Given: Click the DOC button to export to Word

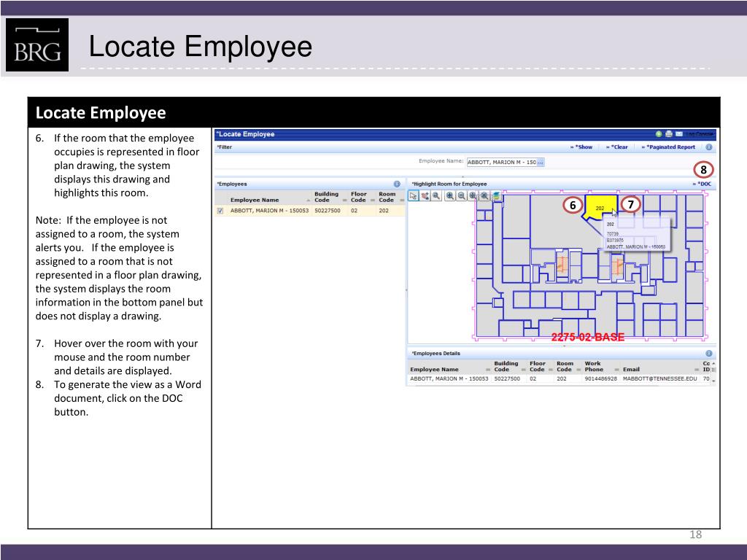Looking at the screenshot, I should tap(703, 184).
